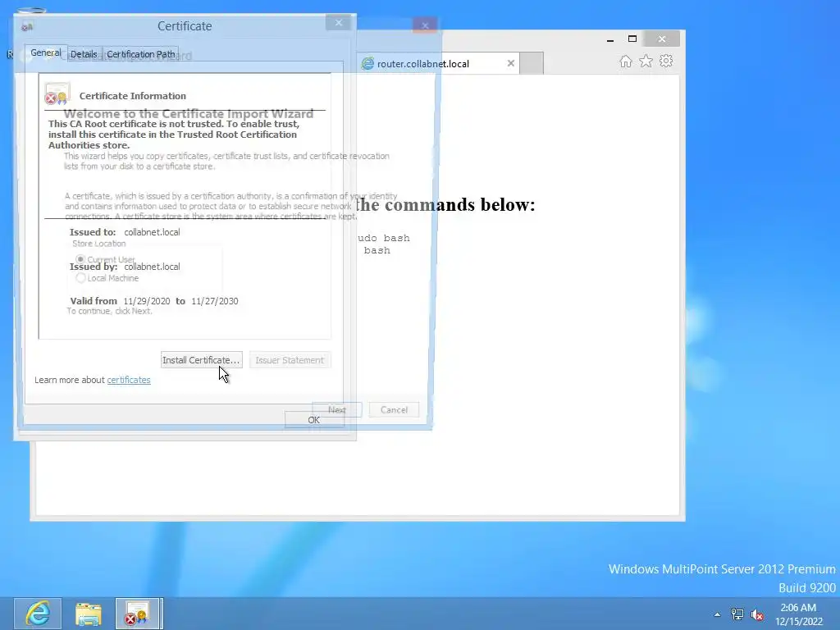Click the Issued to collabnet.local value
This screenshot has height=630, width=840.
(x=152, y=232)
